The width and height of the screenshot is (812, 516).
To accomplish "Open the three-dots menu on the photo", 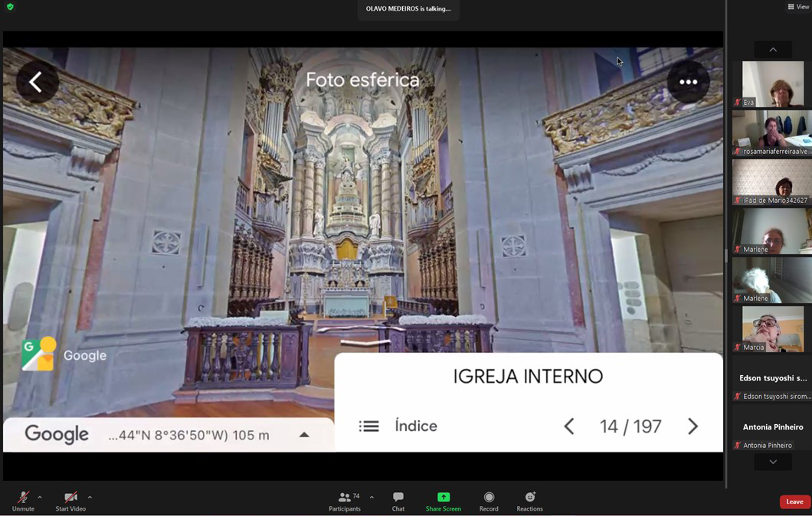I will point(688,82).
